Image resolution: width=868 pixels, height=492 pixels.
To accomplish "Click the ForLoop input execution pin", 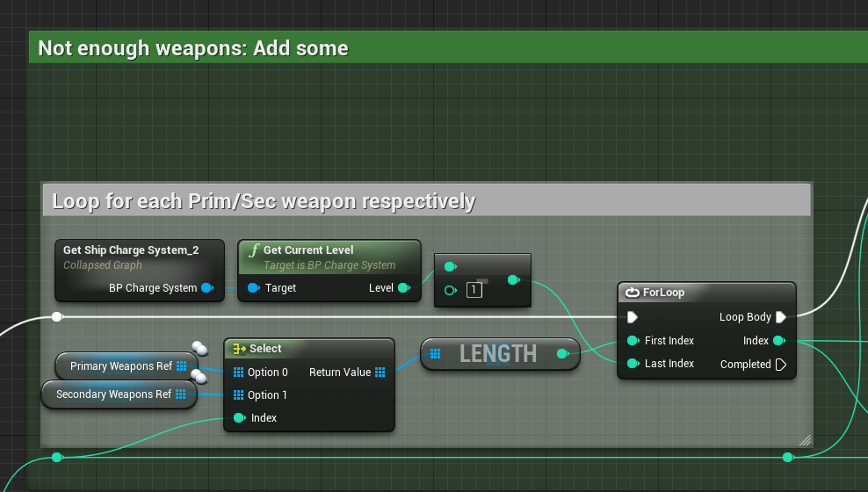I will click(633, 317).
